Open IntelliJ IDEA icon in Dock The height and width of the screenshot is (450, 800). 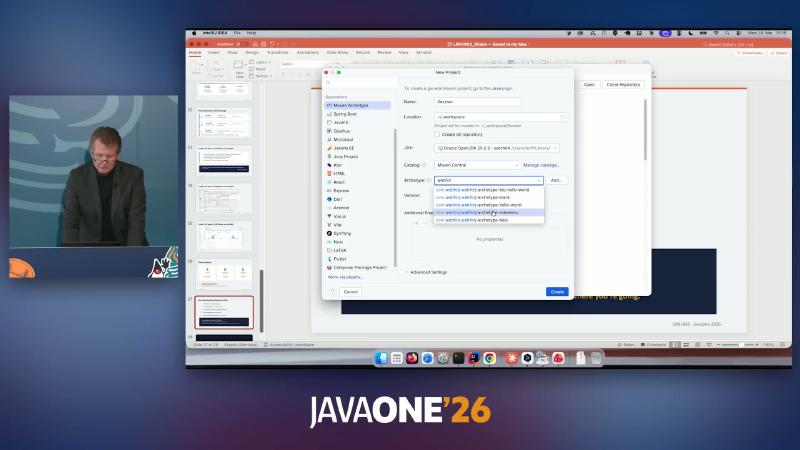click(x=474, y=358)
